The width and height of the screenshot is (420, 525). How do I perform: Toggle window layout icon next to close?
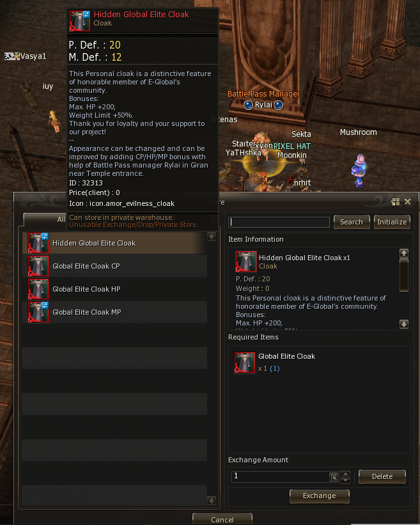click(x=396, y=201)
